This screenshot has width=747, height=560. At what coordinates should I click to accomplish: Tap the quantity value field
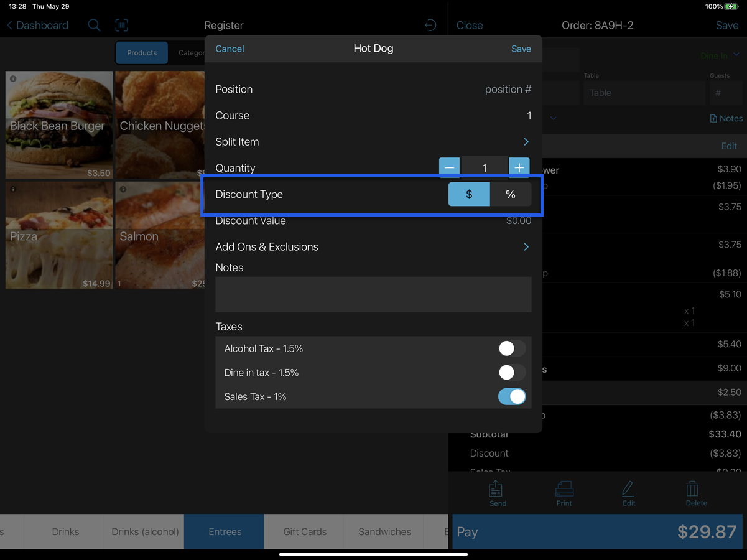485,168
